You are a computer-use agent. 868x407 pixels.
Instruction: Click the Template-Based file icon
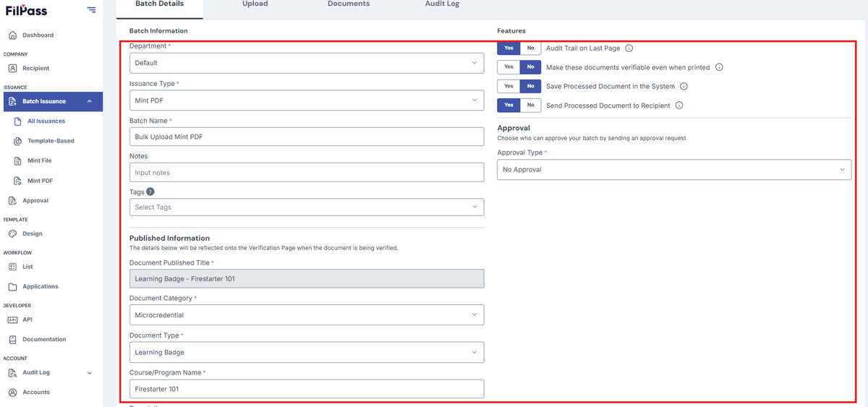tap(19, 141)
